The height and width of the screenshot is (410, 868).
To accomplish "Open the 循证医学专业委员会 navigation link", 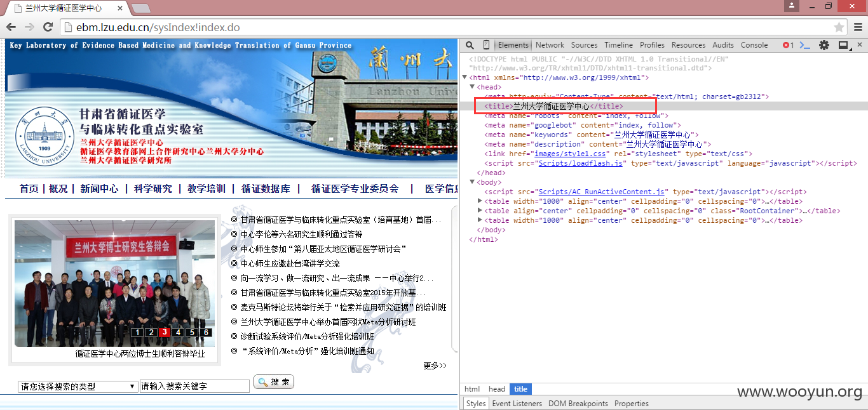I will (355, 189).
